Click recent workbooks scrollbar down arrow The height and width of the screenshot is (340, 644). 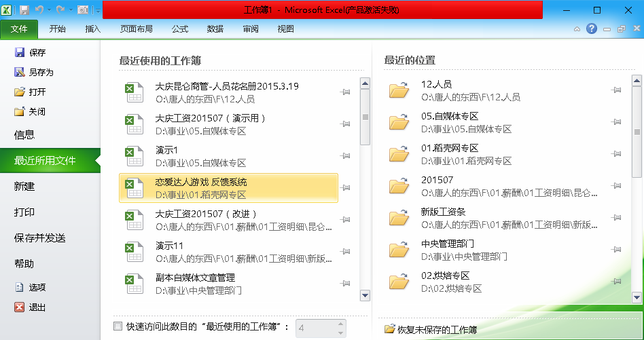click(365, 295)
